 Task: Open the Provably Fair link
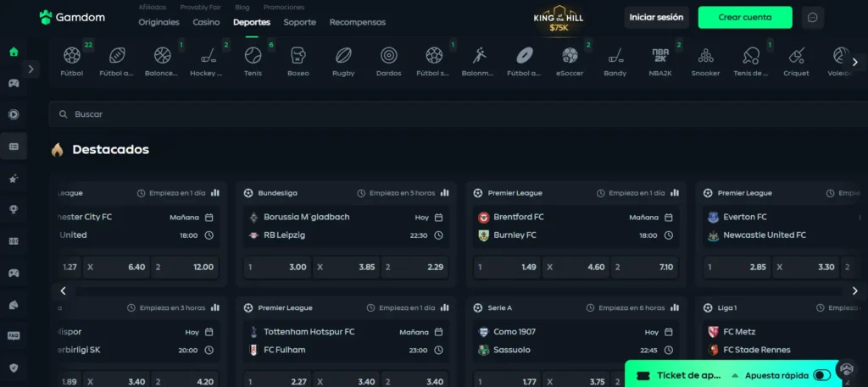click(x=200, y=7)
